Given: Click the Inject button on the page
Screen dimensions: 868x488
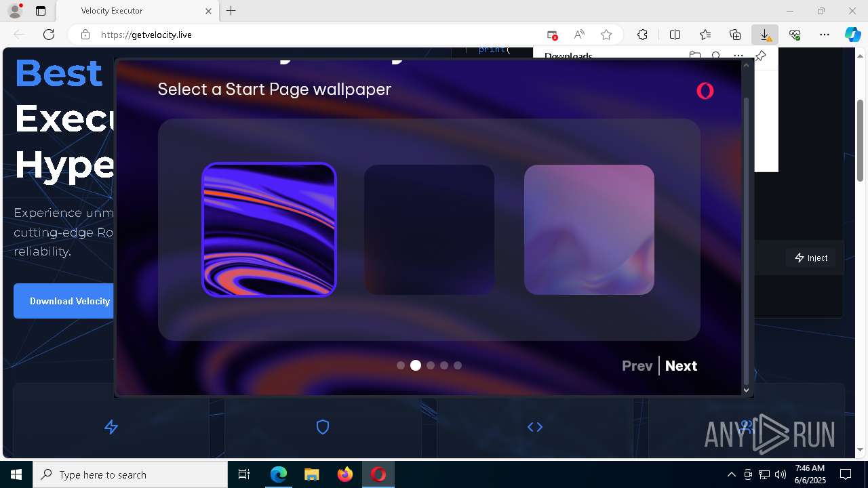Looking at the screenshot, I should point(811,258).
